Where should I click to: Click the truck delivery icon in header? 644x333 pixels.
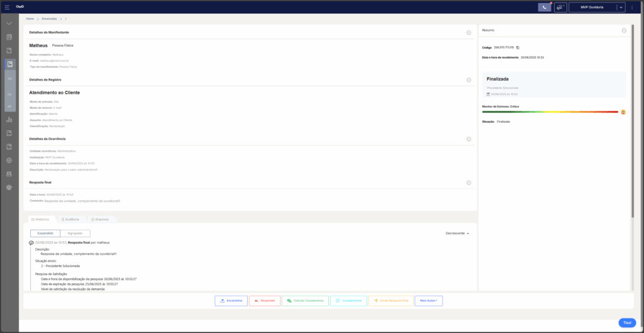560,7
